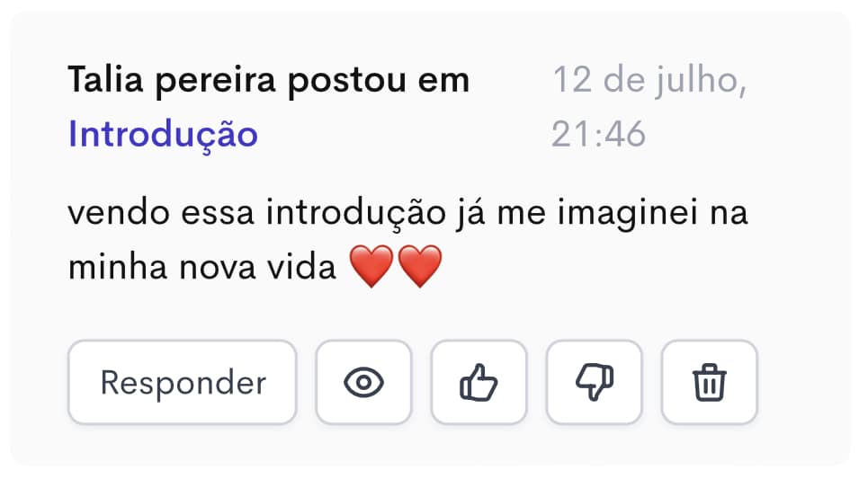Click the surname "pereira" in the header
The width and height of the screenshot is (868, 479).
pos(217,81)
